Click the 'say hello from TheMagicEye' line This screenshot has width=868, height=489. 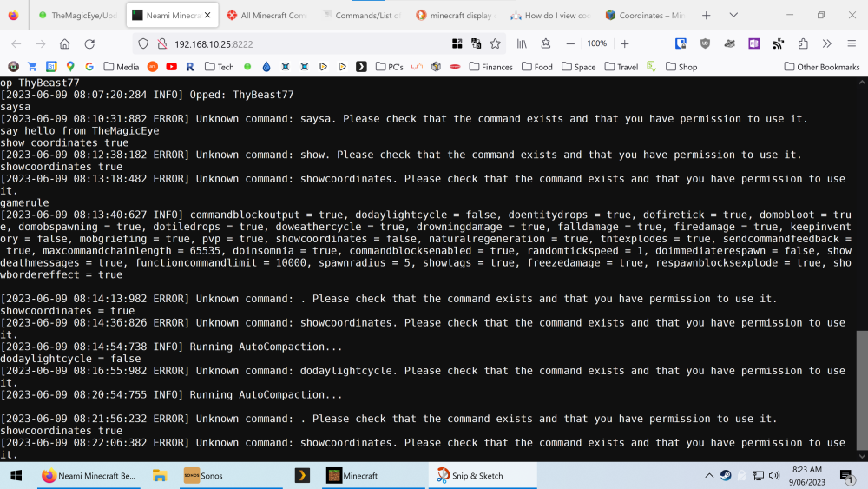[x=80, y=130]
